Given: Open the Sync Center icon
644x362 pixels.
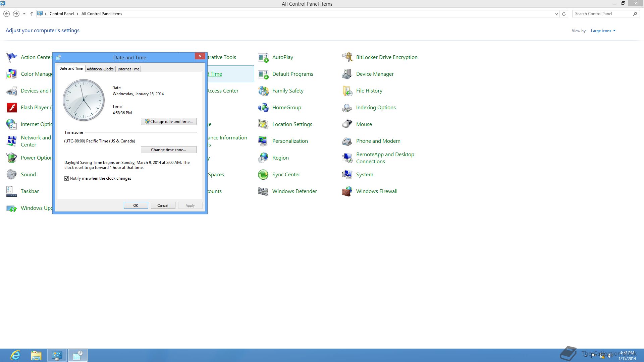Looking at the screenshot, I should pos(263,175).
